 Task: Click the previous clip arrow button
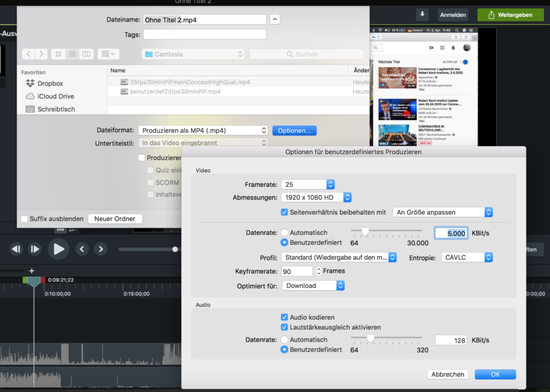coord(82,249)
